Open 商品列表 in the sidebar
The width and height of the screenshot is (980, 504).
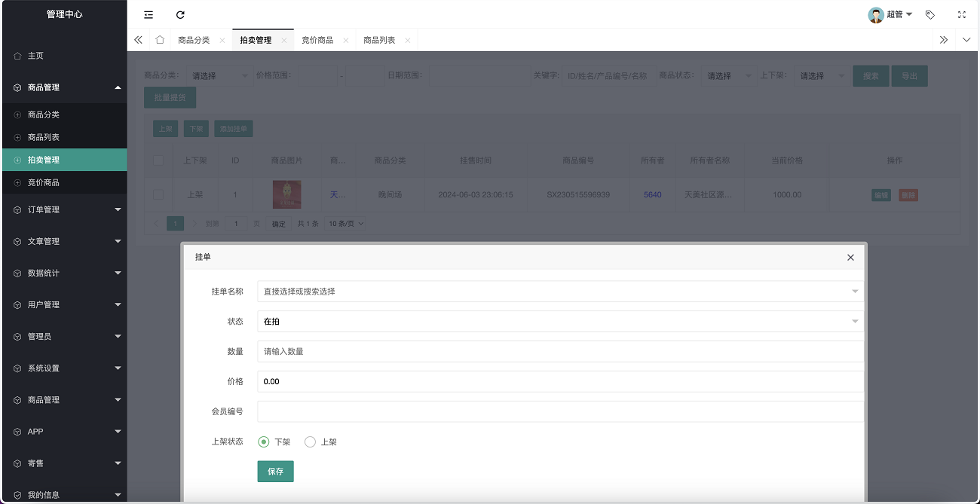point(44,137)
